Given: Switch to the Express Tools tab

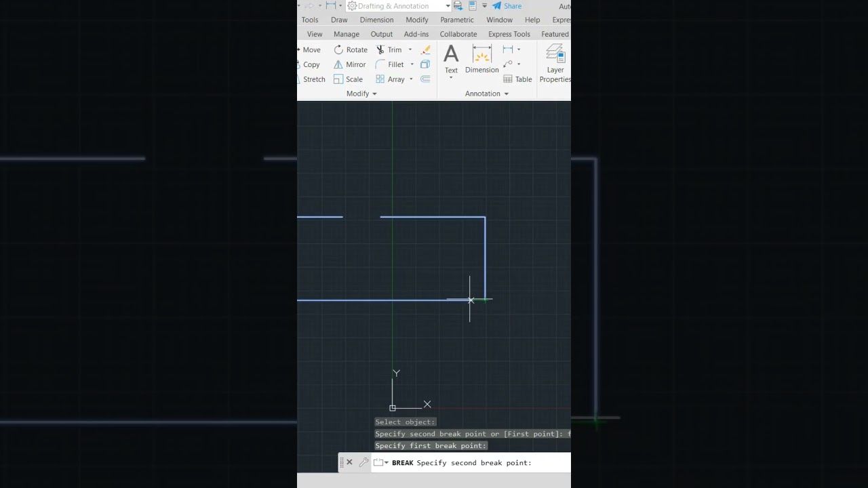Looking at the screenshot, I should click(x=509, y=34).
